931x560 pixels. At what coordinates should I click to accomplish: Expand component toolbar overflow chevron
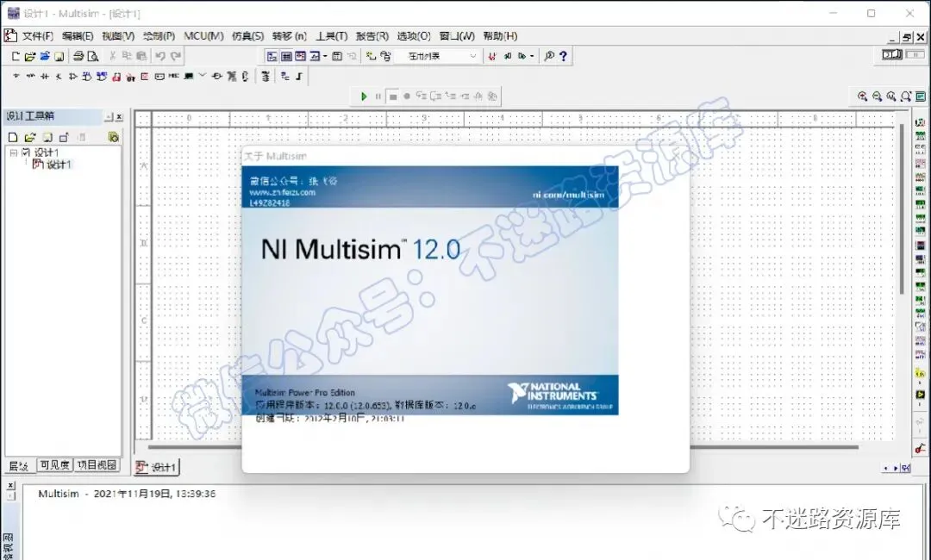(203, 75)
